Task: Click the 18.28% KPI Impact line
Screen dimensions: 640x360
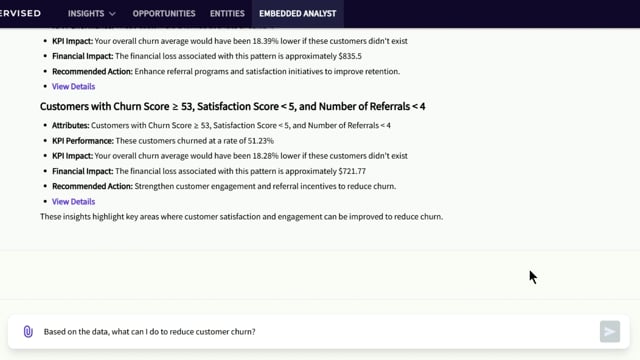Action: pyautogui.click(x=230, y=156)
